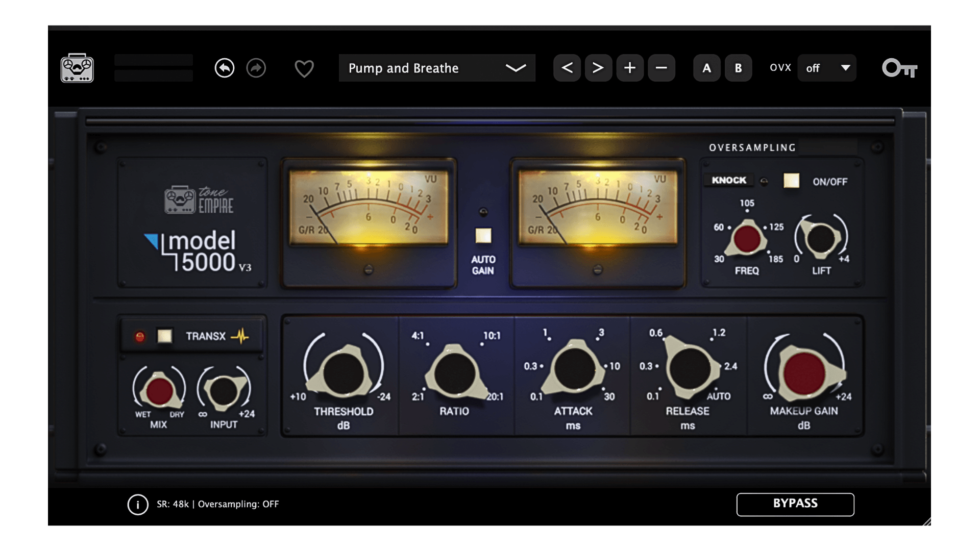Switch to the A comparison state
Viewport: 980px width, 551px height.
(707, 68)
